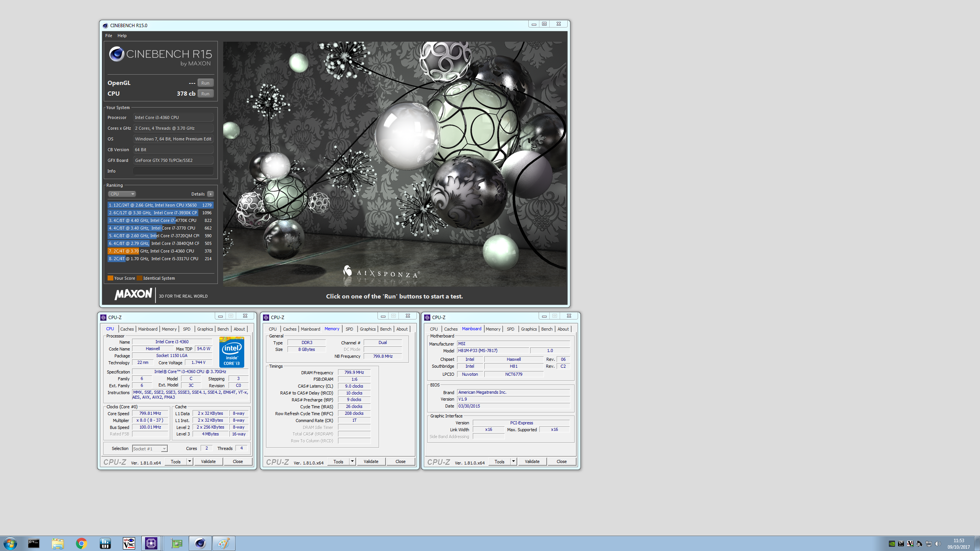Run the OpenGL benchmark

point(206,83)
